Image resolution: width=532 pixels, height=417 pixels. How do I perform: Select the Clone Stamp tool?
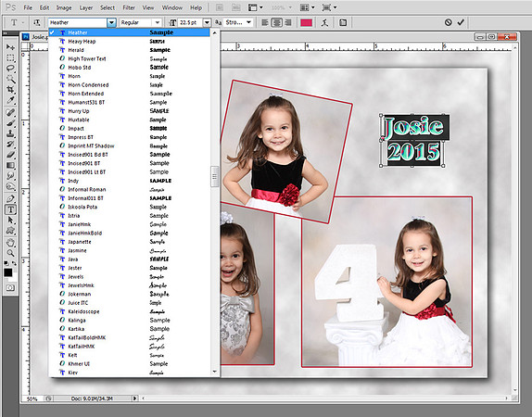[x=10, y=133]
